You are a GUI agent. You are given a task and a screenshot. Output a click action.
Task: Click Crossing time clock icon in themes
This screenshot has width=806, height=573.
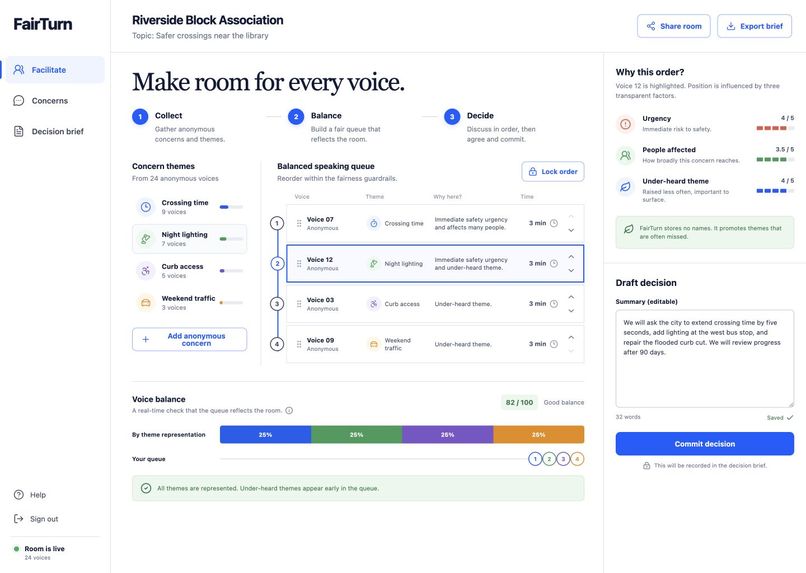click(146, 207)
